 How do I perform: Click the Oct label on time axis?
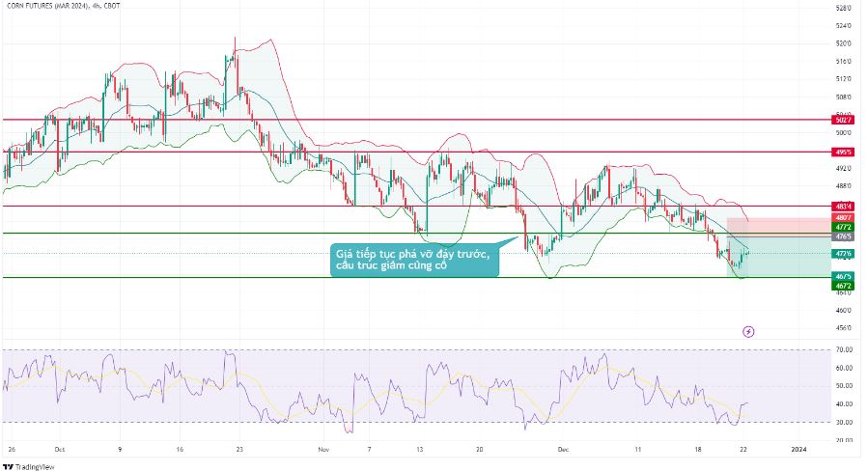[x=59, y=450]
